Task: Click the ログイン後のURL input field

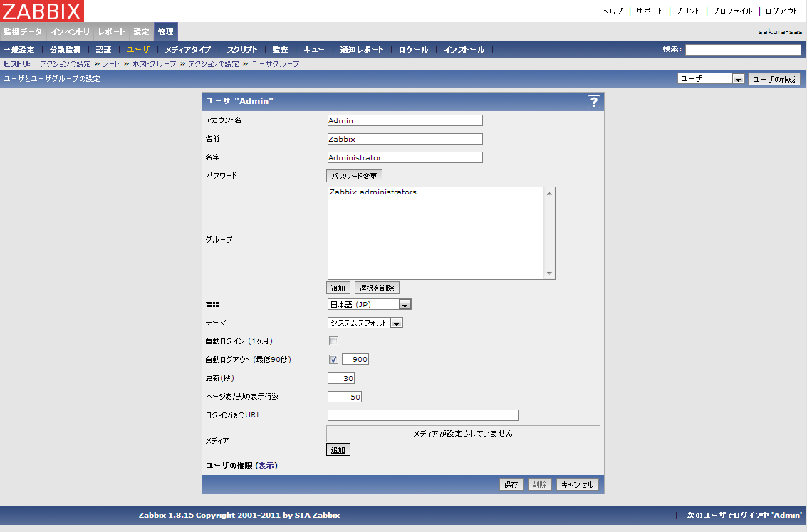Action: click(422, 415)
